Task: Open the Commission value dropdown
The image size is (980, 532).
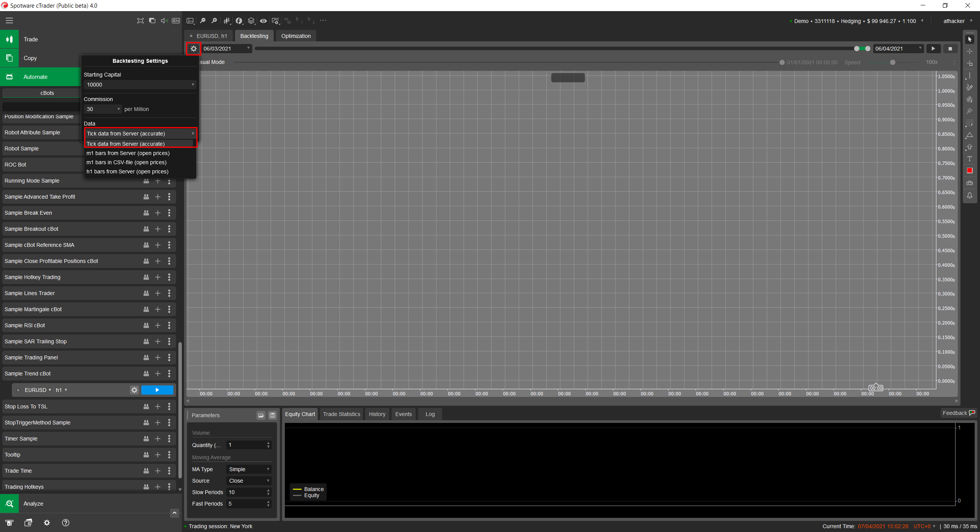Action: pyautogui.click(x=103, y=109)
